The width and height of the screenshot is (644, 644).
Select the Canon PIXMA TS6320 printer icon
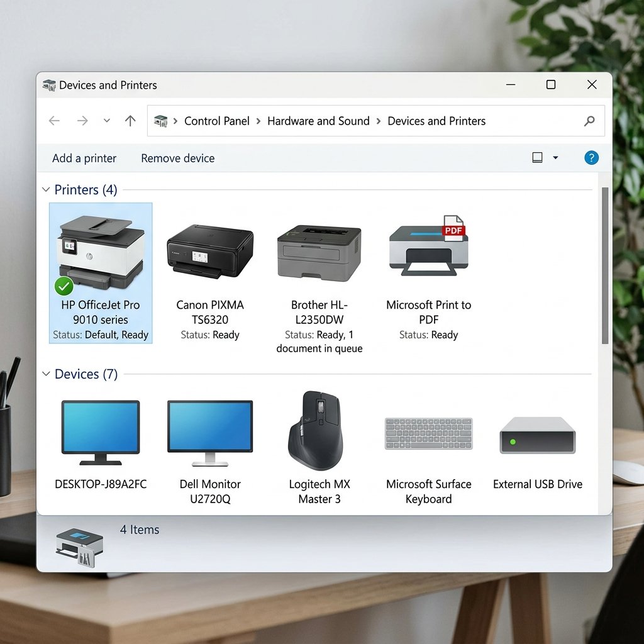pyautogui.click(x=210, y=252)
